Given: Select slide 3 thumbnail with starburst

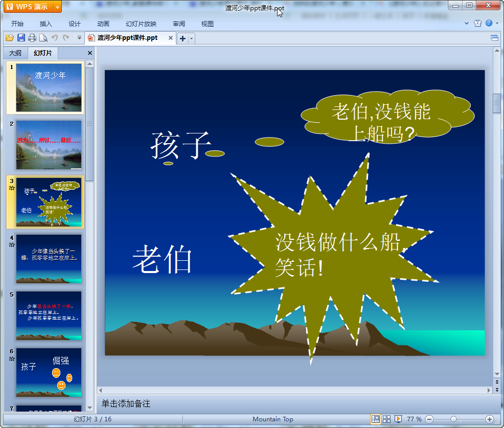Looking at the screenshot, I should [49, 202].
